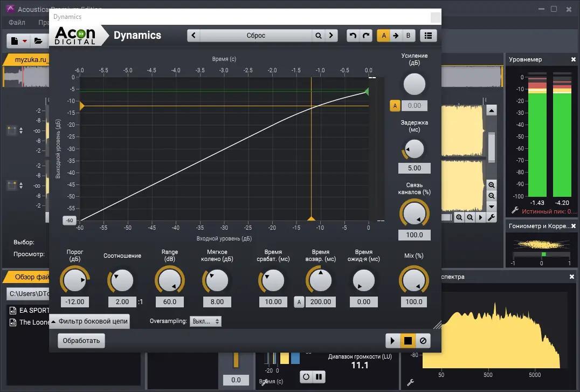Image resolution: width=580 pixels, height=392 pixels.
Task: Click the Порог threshold knob
Action: 75,280
